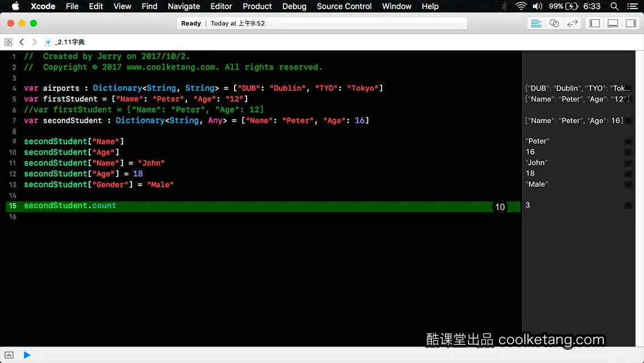Show inline result for "John" value
644x363 pixels.
628,163
